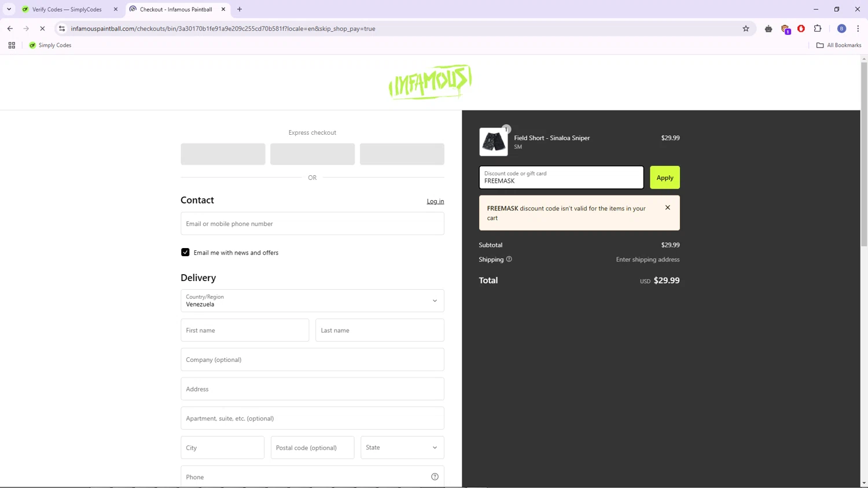Click the third express checkout button
The width and height of the screenshot is (868, 488).
click(402, 154)
